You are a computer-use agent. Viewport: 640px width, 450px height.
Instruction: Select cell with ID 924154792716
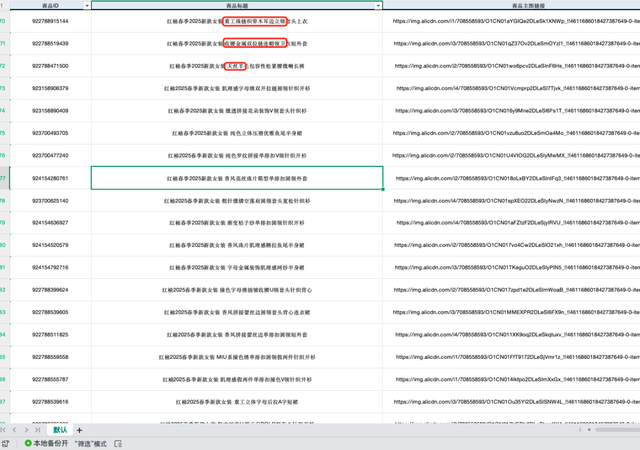[50, 267]
